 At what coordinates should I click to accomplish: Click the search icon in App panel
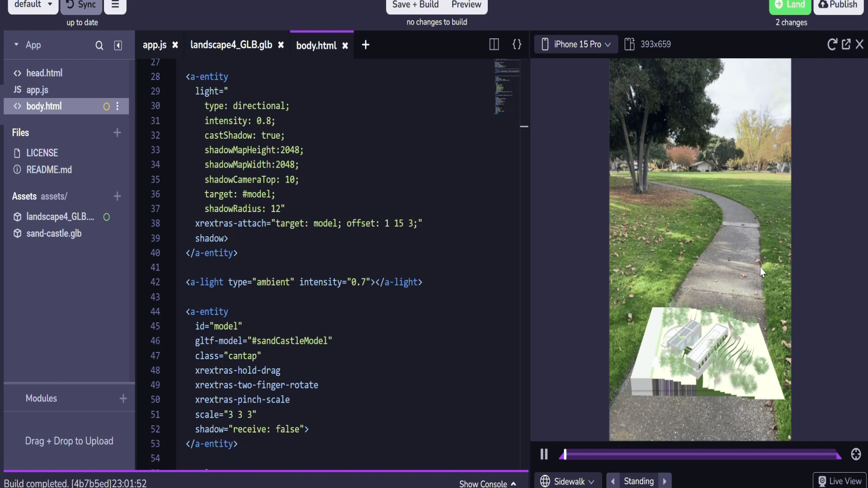click(99, 45)
